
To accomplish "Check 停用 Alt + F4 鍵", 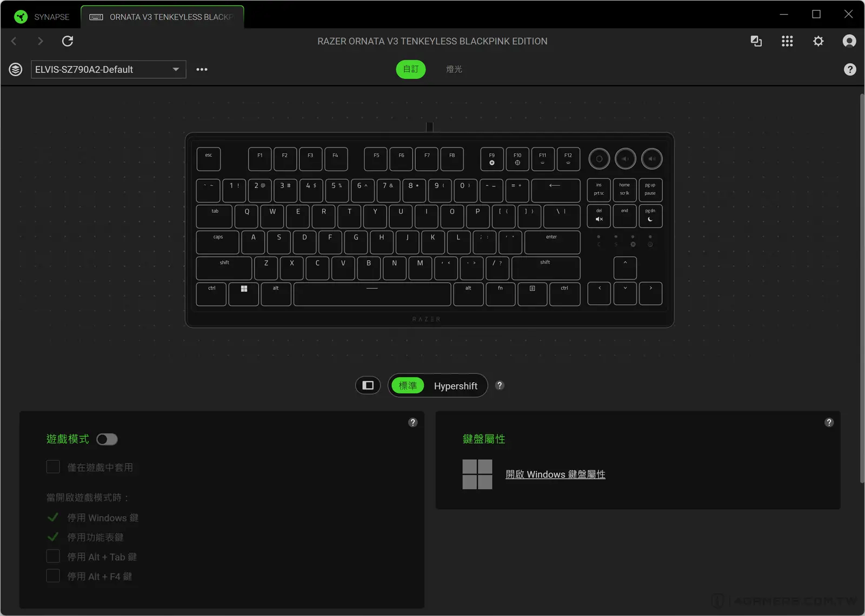I will pos(53,576).
